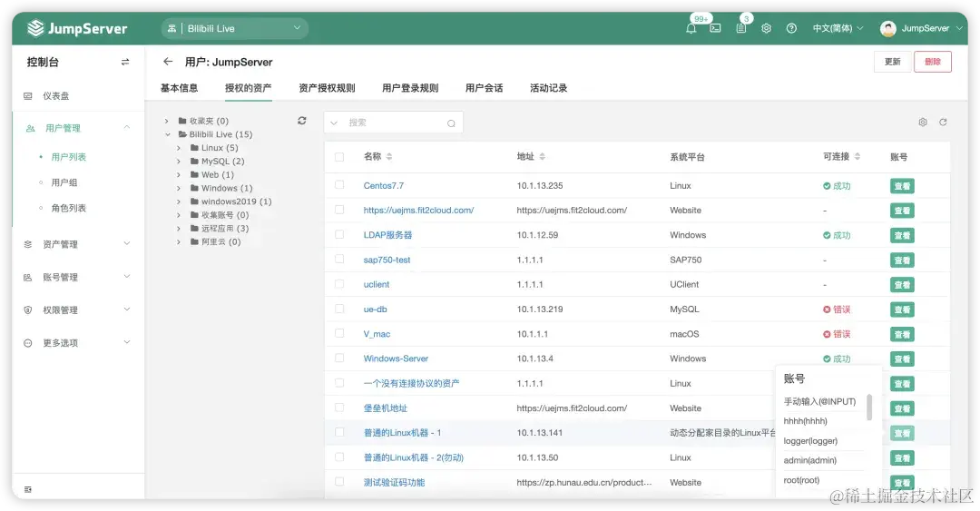The image size is (980, 511).
Task: Switch to the 活动记录 tab
Action: pyautogui.click(x=549, y=88)
